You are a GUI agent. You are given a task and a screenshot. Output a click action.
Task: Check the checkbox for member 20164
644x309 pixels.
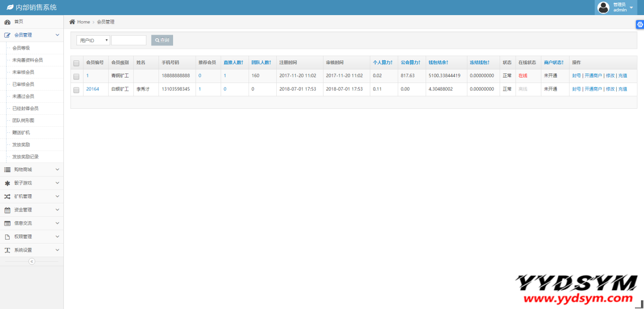pyautogui.click(x=76, y=90)
